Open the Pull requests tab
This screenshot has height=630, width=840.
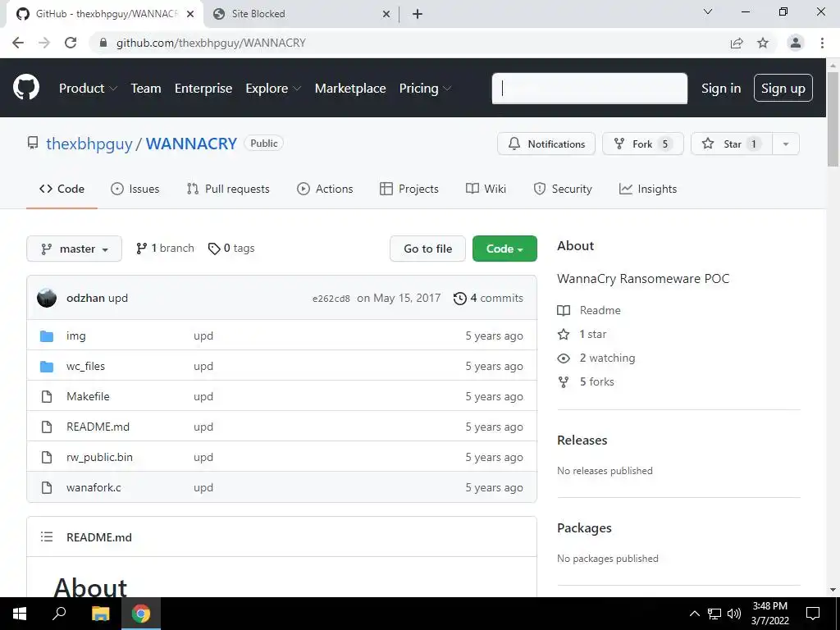[x=228, y=189]
